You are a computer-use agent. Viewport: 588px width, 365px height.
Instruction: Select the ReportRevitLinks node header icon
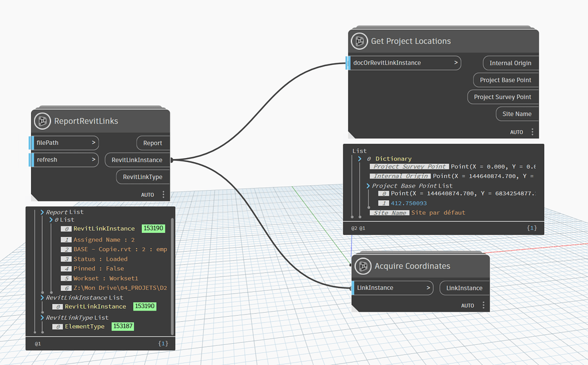coord(42,121)
